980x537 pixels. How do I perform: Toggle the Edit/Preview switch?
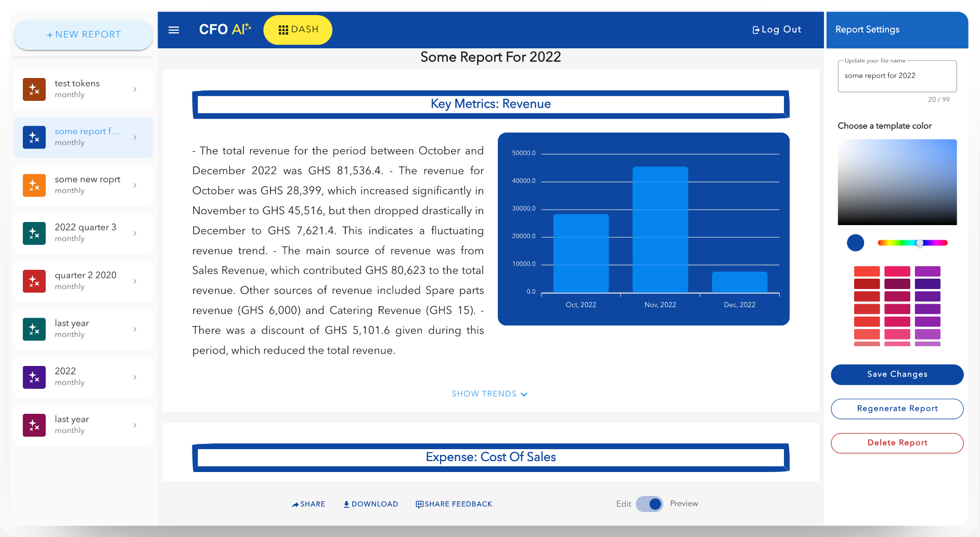click(649, 504)
